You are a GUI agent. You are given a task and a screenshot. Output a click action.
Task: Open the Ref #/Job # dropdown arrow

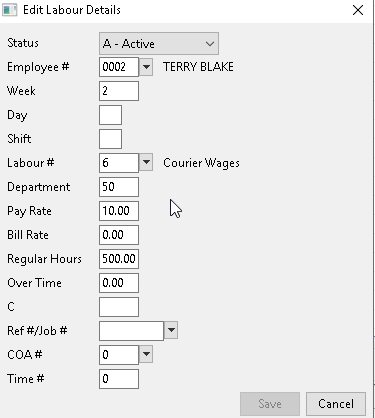point(171,330)
